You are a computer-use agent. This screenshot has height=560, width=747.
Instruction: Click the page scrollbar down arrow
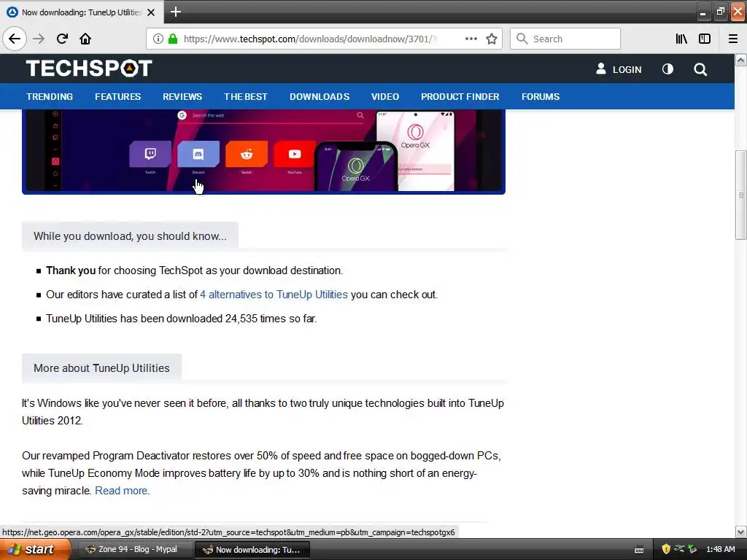[x=740, y=532]
